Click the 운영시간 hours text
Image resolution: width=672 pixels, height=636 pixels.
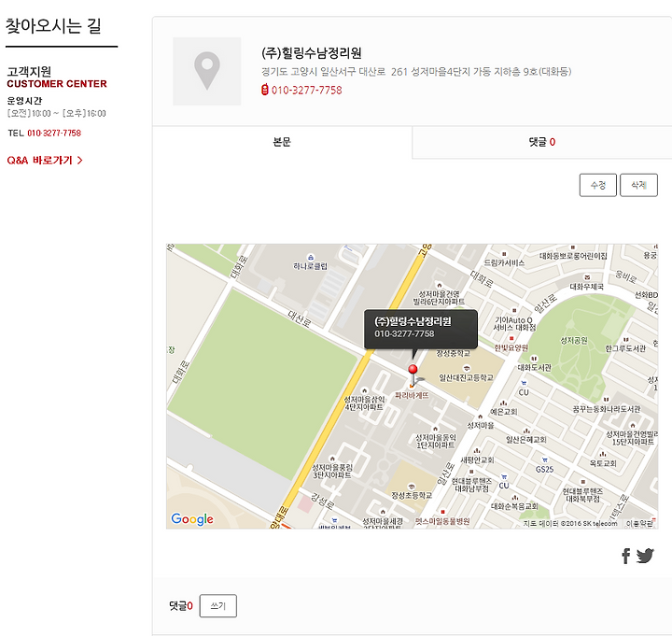pos(24,101)
